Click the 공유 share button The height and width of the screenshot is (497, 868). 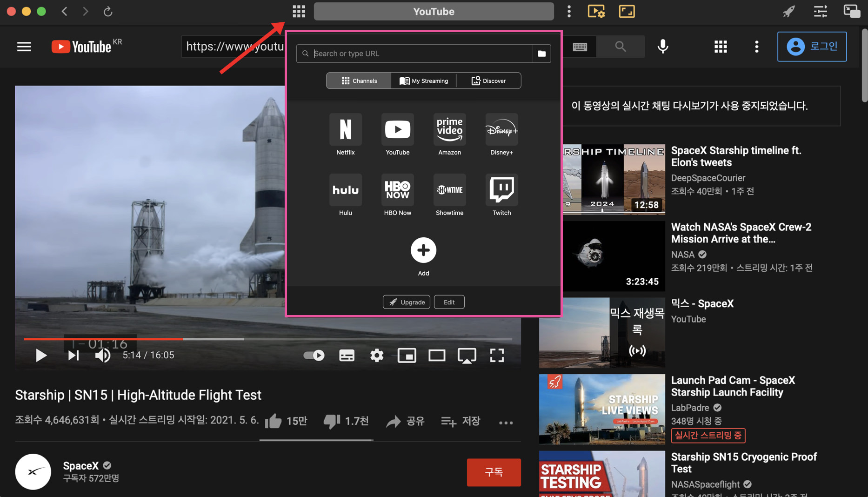(x=405, y=422)
